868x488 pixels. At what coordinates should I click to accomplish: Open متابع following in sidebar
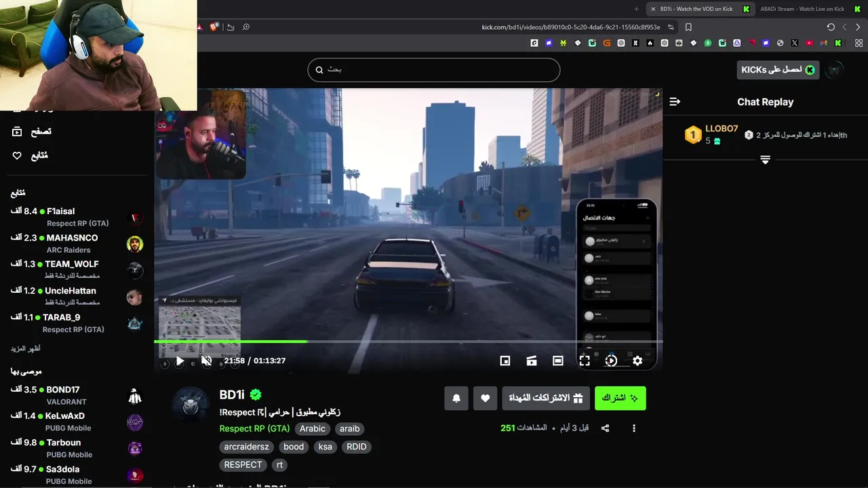(x=39, y=156)
